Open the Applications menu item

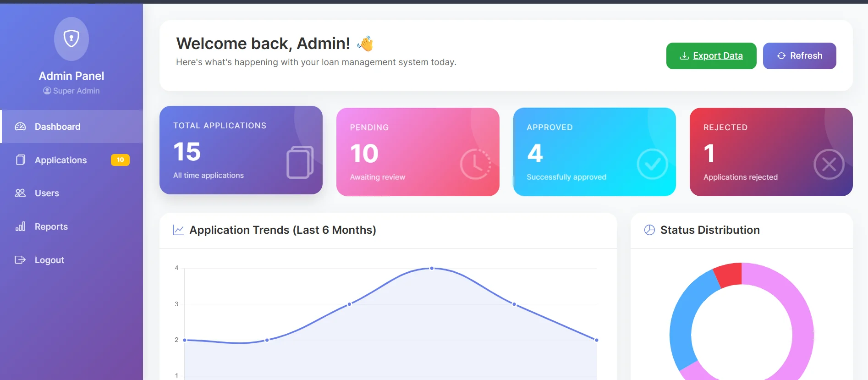click(61, 160)
